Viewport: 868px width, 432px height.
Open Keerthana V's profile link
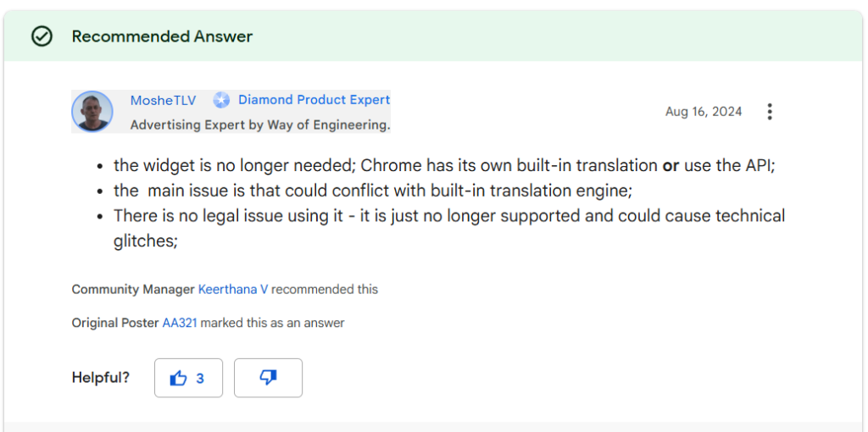click(233, 290)
